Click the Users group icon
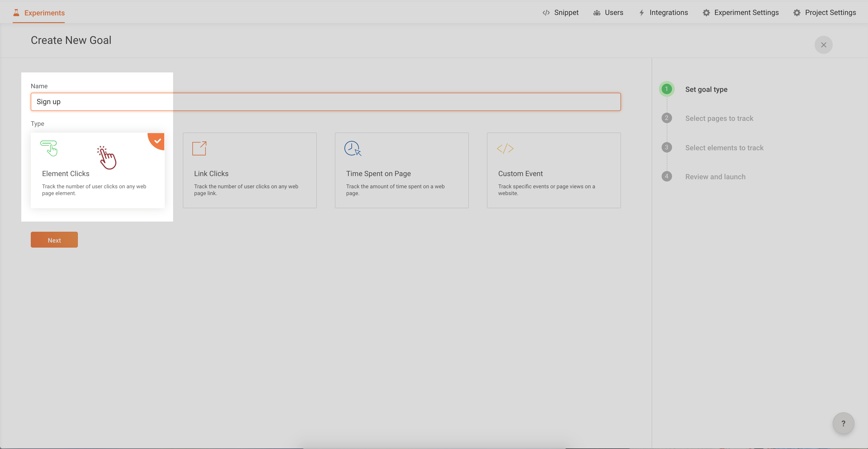The width and height of the screenshot is (868, 449). [x=597, y=13]
